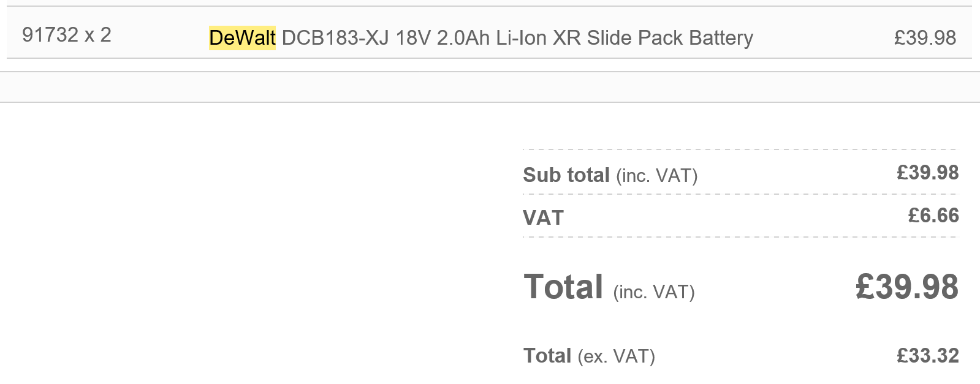Click the "x 2" quantity in order row
This screenshot has width=980, height=384.
(98, 35)
